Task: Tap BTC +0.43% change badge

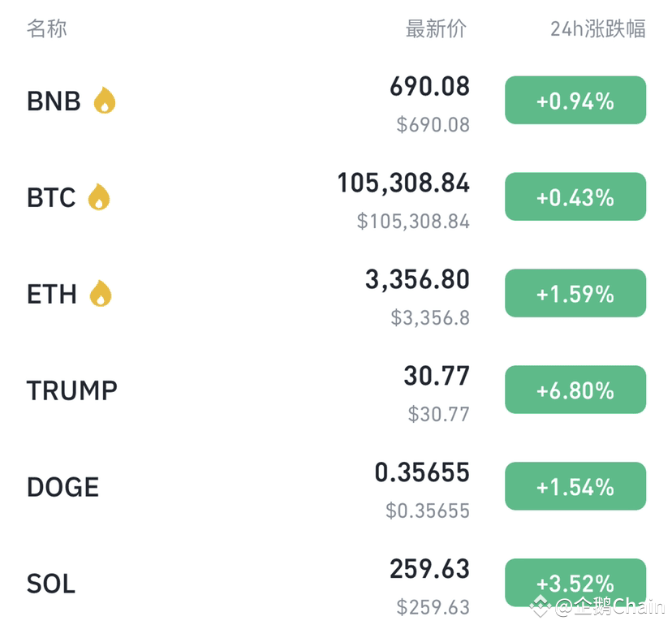Action: 575,196
